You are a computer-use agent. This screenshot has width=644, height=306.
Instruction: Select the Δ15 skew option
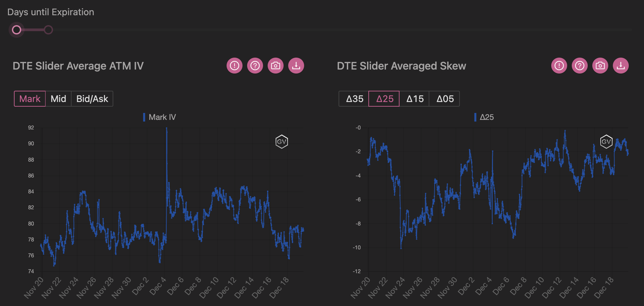(414, 99)
